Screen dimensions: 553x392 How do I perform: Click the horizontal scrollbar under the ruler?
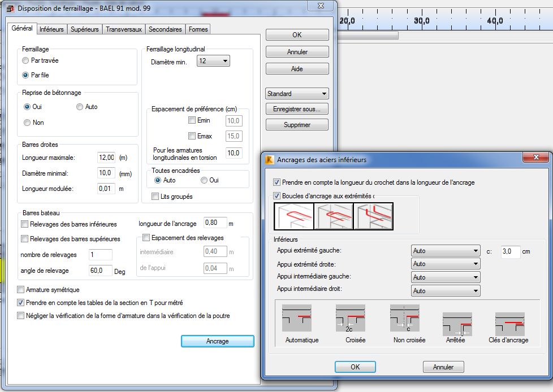coord(368,35)
